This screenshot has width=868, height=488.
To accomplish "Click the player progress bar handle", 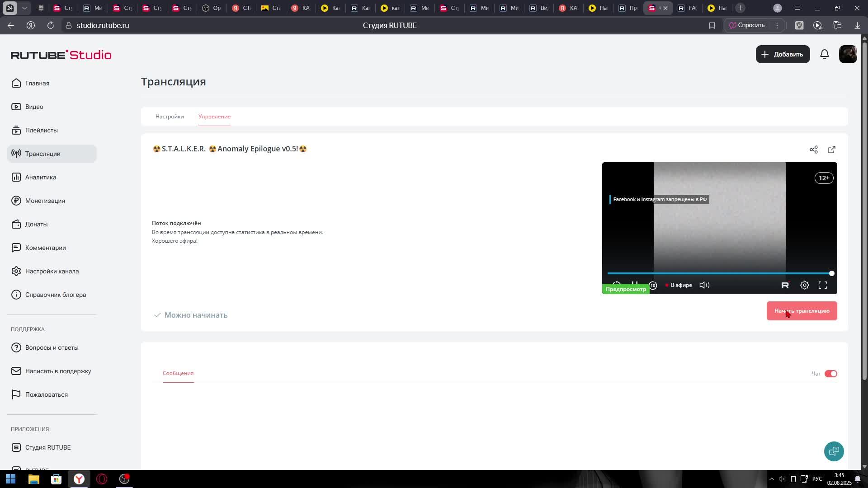I will click(x=831, y=273).
